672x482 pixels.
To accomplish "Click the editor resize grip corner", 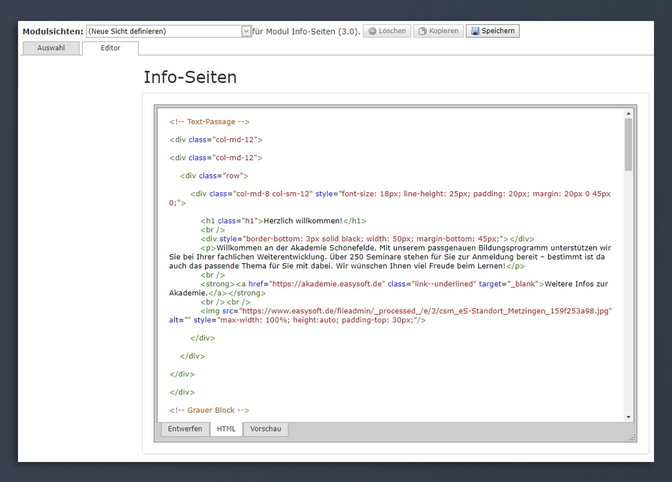I will tap(632, 437).
